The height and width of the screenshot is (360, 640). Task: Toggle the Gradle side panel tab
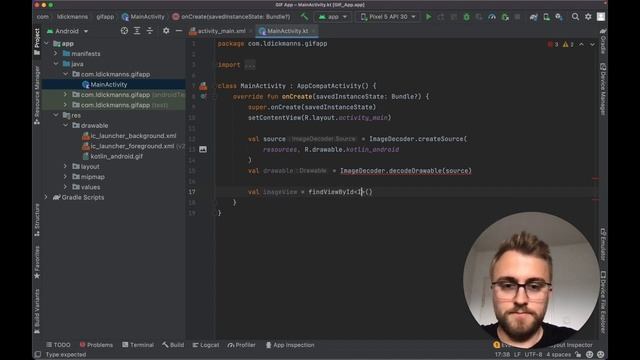[603, 41]
